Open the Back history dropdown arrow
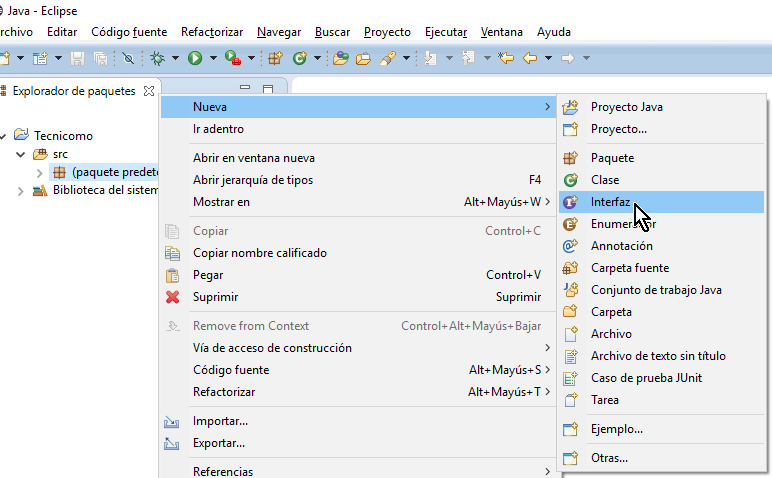The image size is (772, 478). coord(548,58)
